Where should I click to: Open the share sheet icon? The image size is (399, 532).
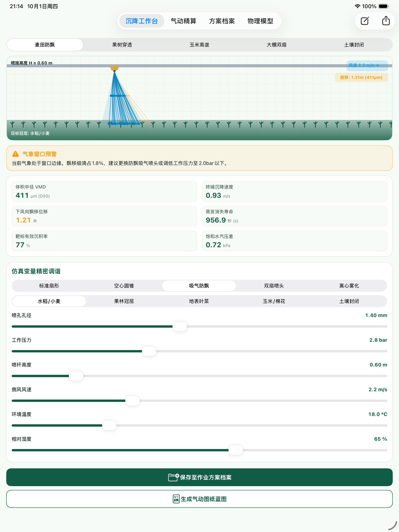click(x=386, y=21)
